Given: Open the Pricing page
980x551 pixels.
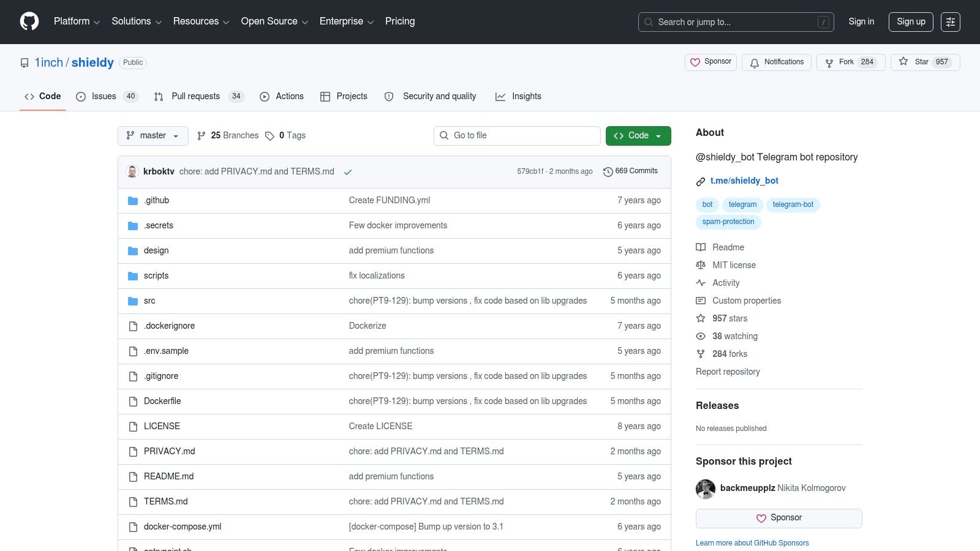Looking at the screenshot, I should [x=400, y=21].
